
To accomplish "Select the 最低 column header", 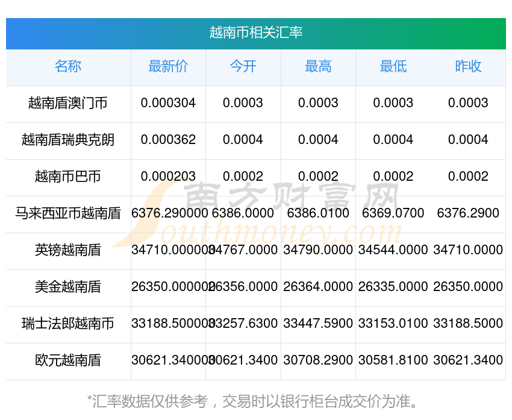I will pos(393,67).
